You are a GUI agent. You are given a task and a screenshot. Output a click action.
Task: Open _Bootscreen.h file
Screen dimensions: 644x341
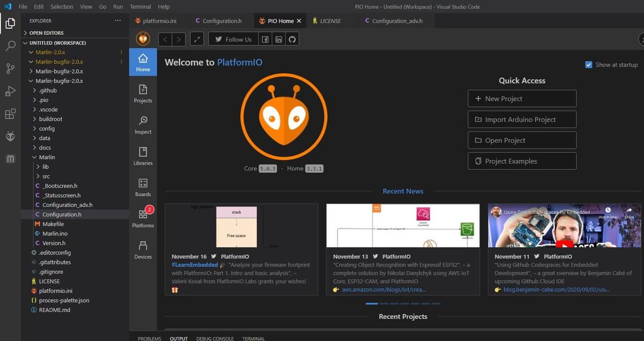pyautogui.click(x=75, y=186)
